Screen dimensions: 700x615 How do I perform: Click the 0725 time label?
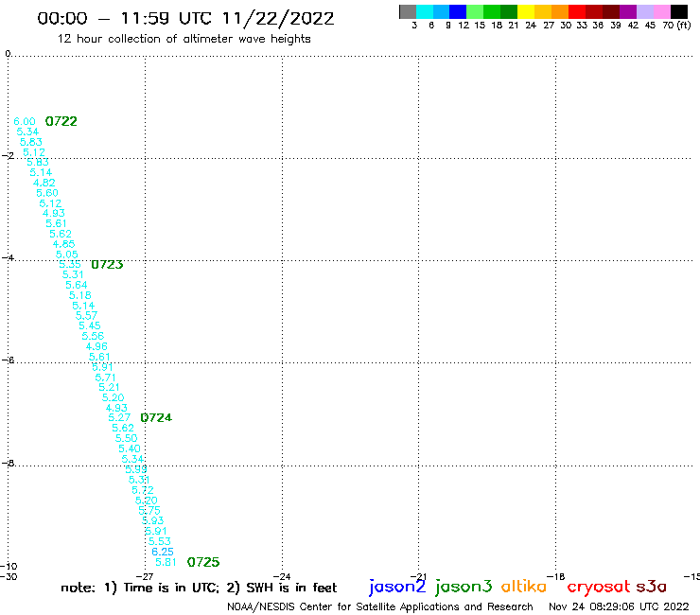pyautogui.click(x=203, y=562)
